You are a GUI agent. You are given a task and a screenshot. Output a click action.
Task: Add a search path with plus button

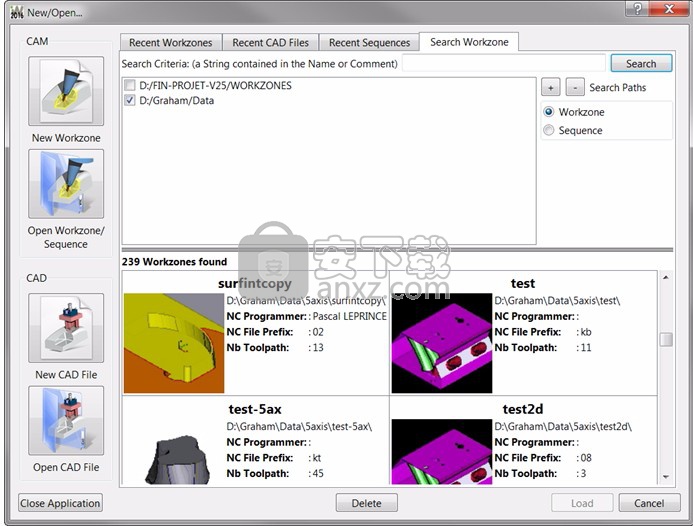(x=551, y=88)
